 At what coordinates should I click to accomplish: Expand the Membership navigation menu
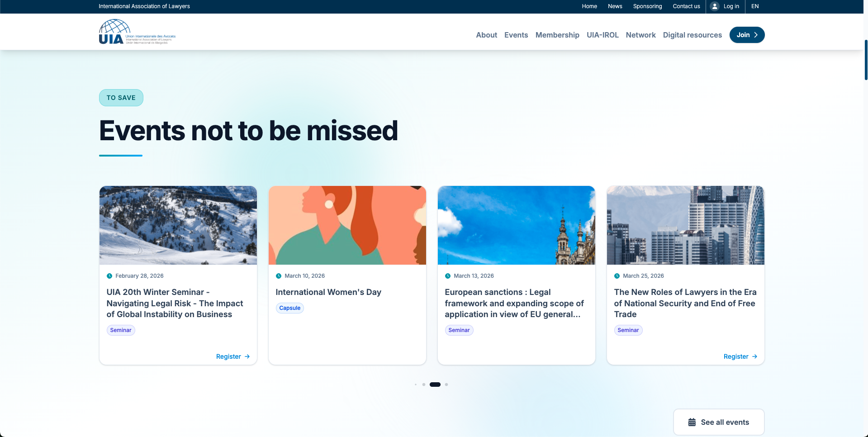click(x=557, y=35)
